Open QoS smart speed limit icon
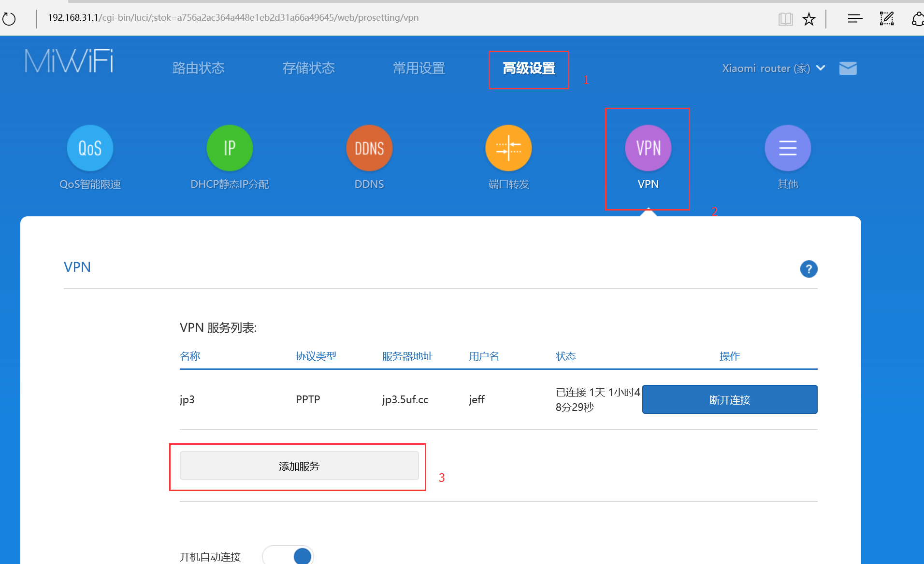The height and width of the screenshot is (564, 924). pos(90,148)
